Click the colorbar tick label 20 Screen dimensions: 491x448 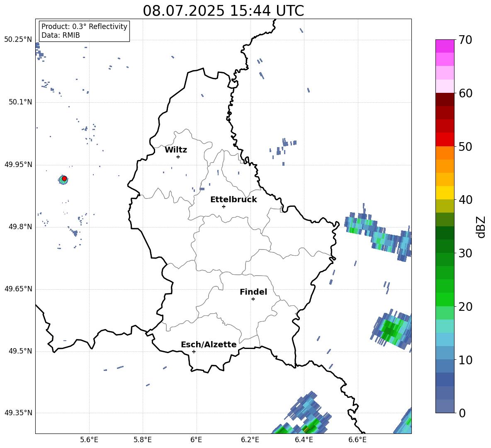465,307
